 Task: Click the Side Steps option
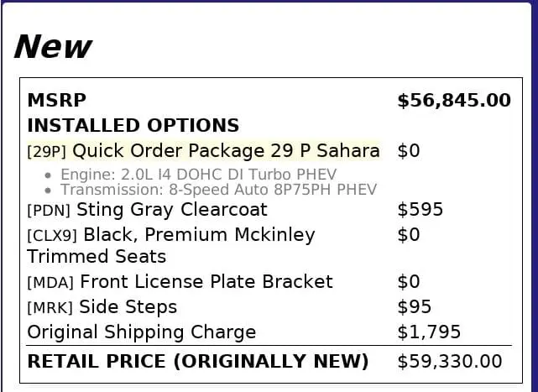click(x=128, y=307)
